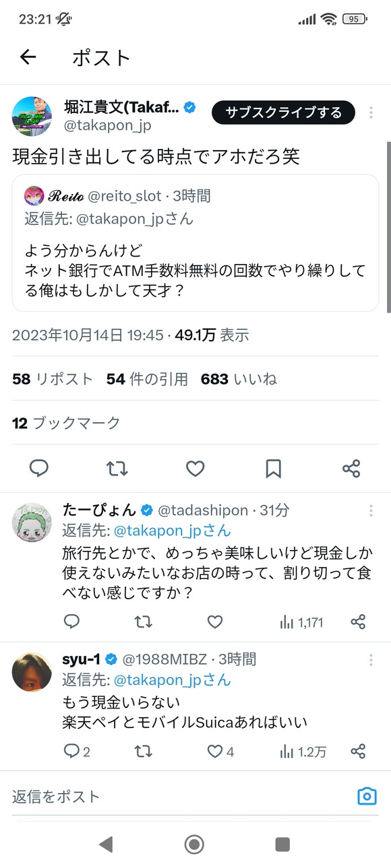Share the post via the share icon
Screen dimensions: 391x868
click(x=351, y=468)
